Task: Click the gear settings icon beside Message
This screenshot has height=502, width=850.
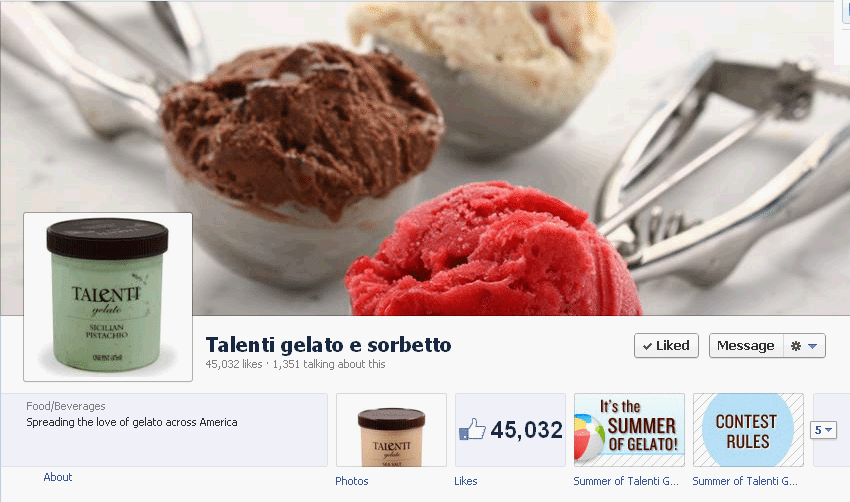Action: coord(795,346)
